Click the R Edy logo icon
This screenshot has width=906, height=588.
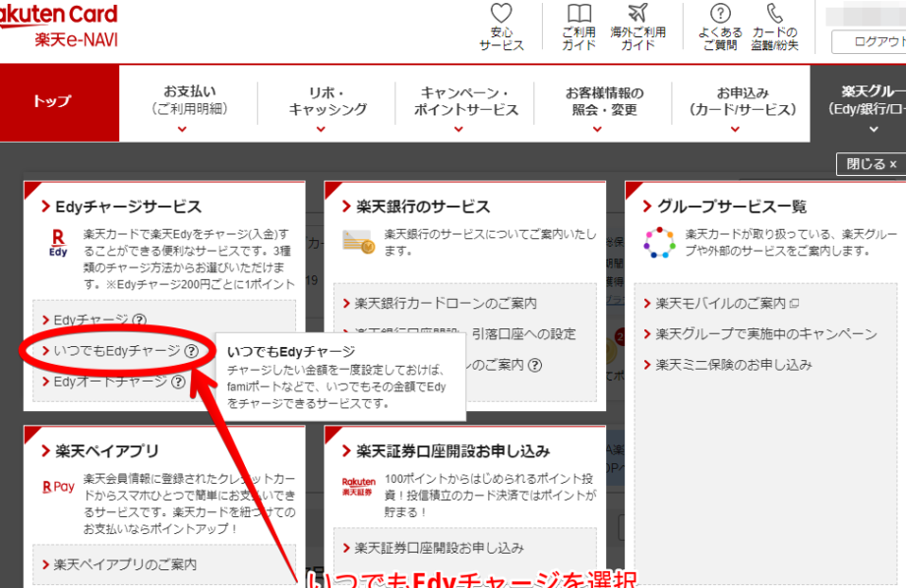coord(58,243)
